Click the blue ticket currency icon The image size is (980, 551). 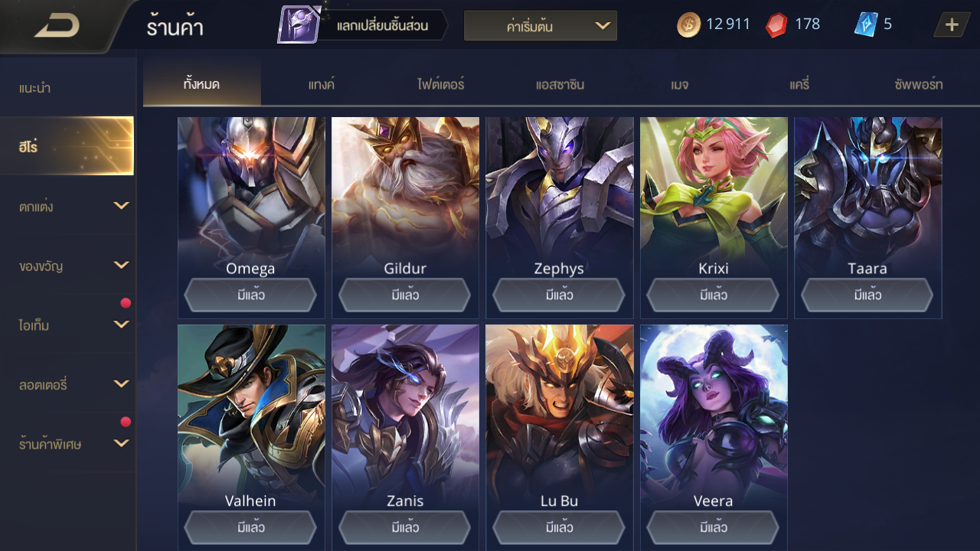pyautogui.click(x=865, y=24)
